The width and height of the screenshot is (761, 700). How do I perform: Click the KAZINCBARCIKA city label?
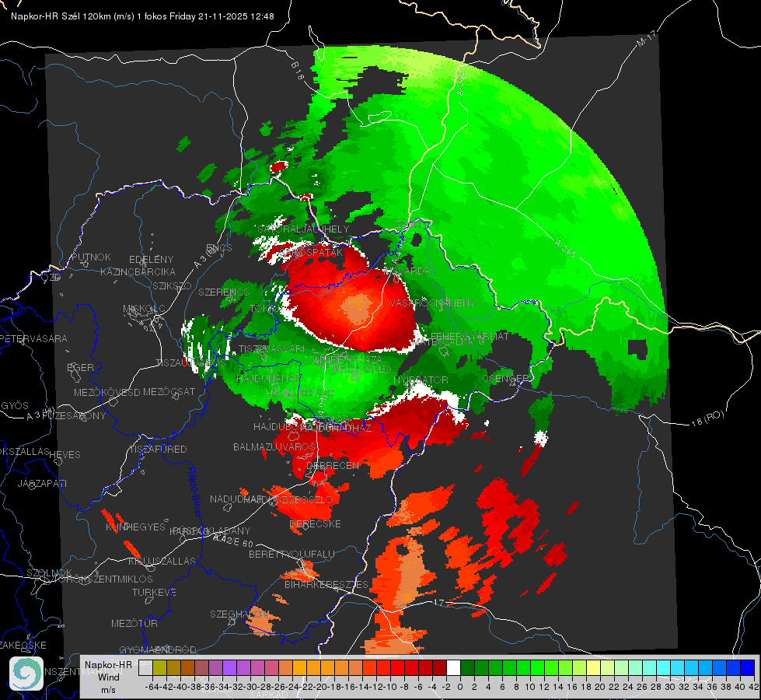(x=138, y=271)
